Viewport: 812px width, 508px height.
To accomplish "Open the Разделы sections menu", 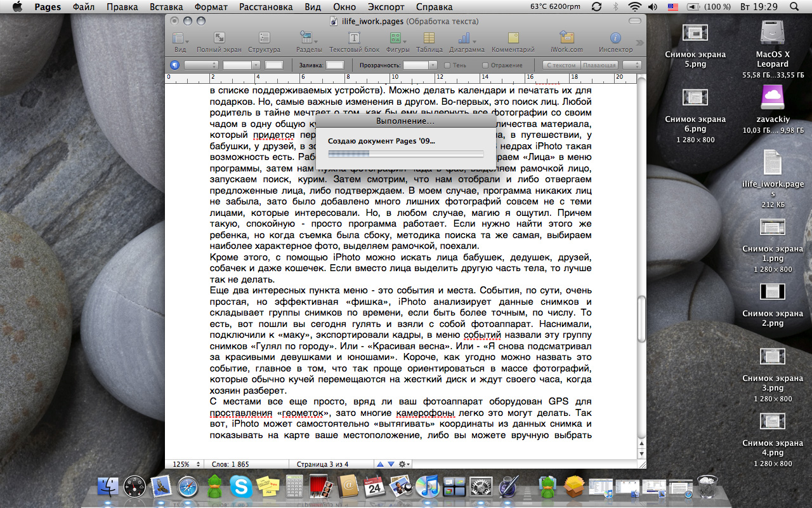I will tap(308, 42).
